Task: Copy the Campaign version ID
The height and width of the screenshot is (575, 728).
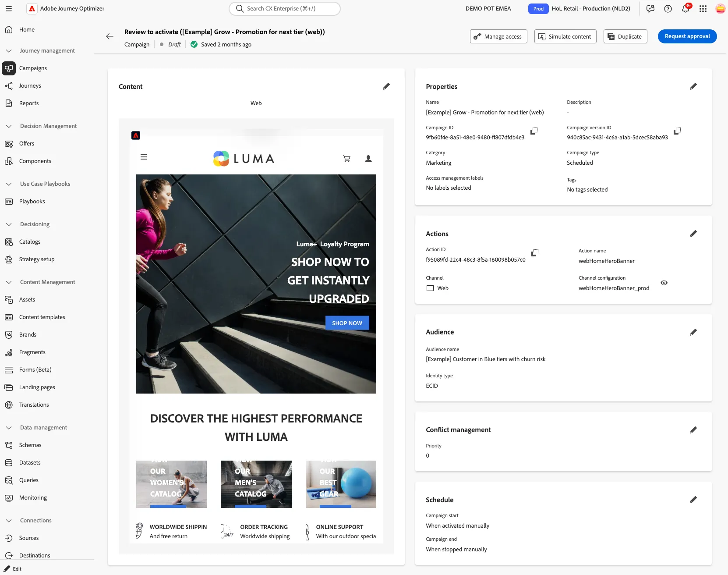Action: [x=677, y=131]
